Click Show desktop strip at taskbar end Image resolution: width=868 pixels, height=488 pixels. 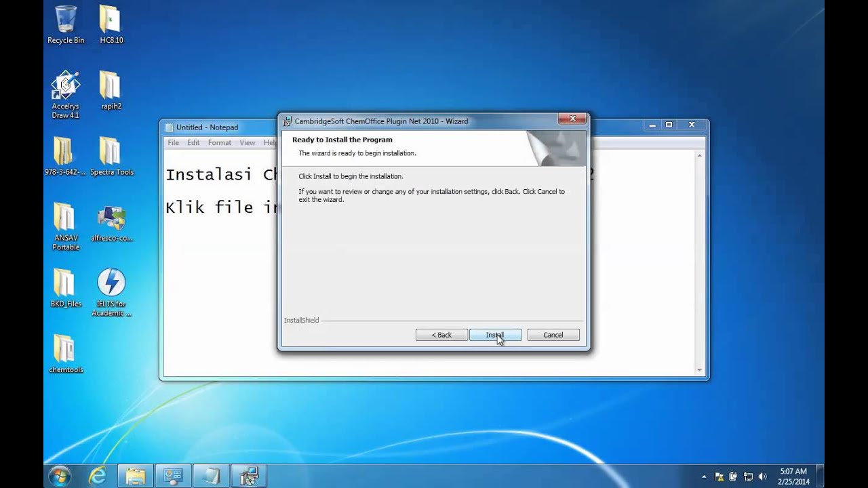(820, 476)
